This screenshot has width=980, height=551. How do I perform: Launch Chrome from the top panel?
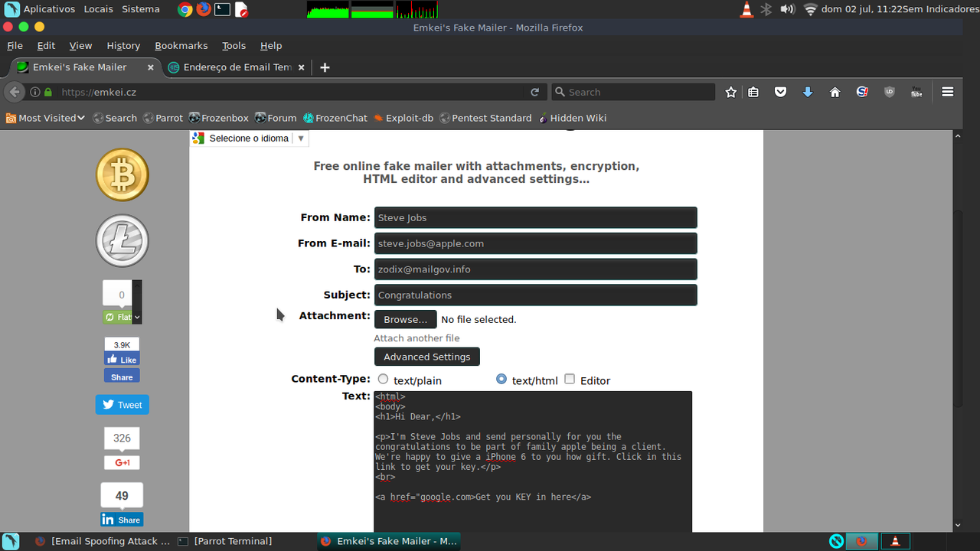pos(185,9)
